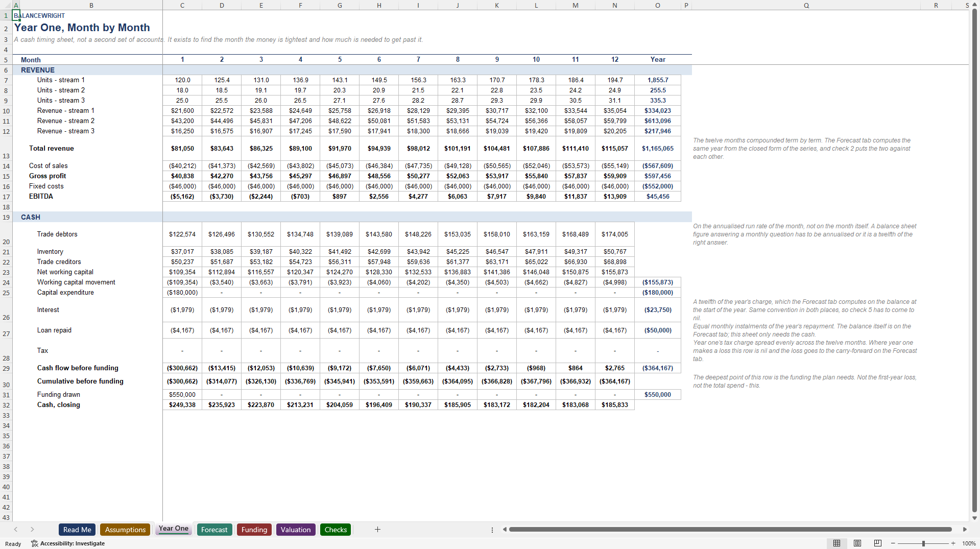Select column Q header

click(x=806, y=5)
